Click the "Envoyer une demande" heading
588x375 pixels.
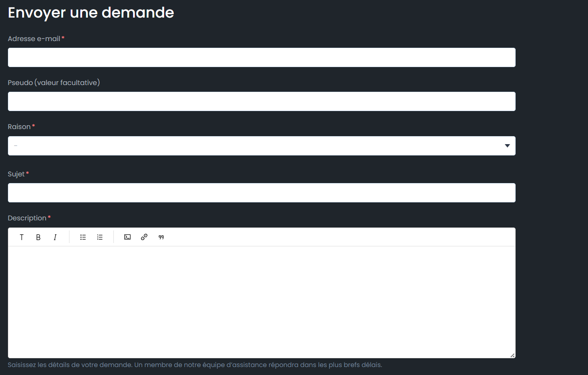tap(91, 13)
